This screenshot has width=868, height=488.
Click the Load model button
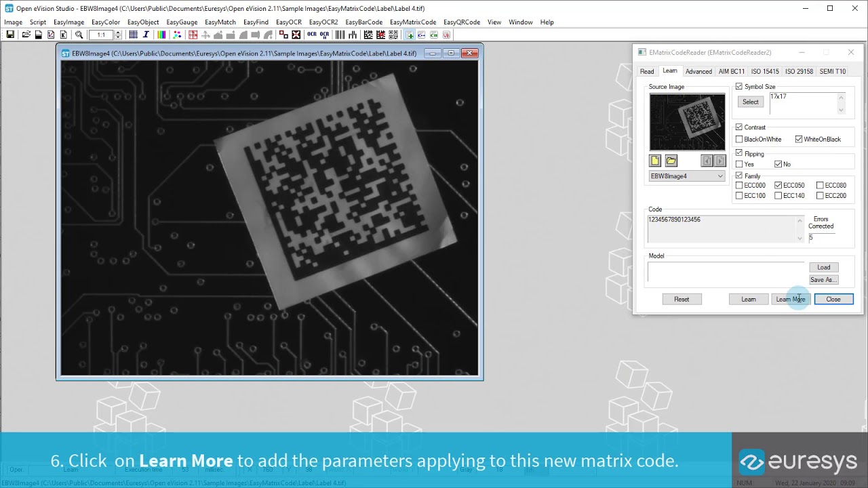click(824, 267)
